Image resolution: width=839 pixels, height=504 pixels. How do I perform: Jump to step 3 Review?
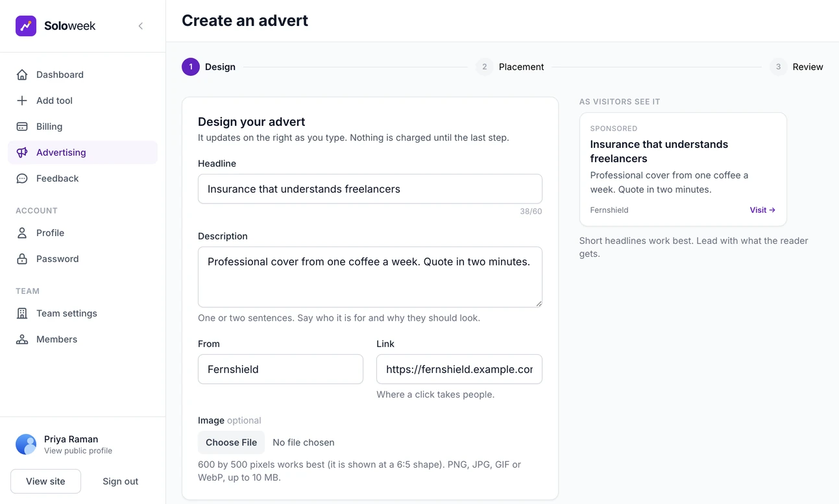coord(796,67)
